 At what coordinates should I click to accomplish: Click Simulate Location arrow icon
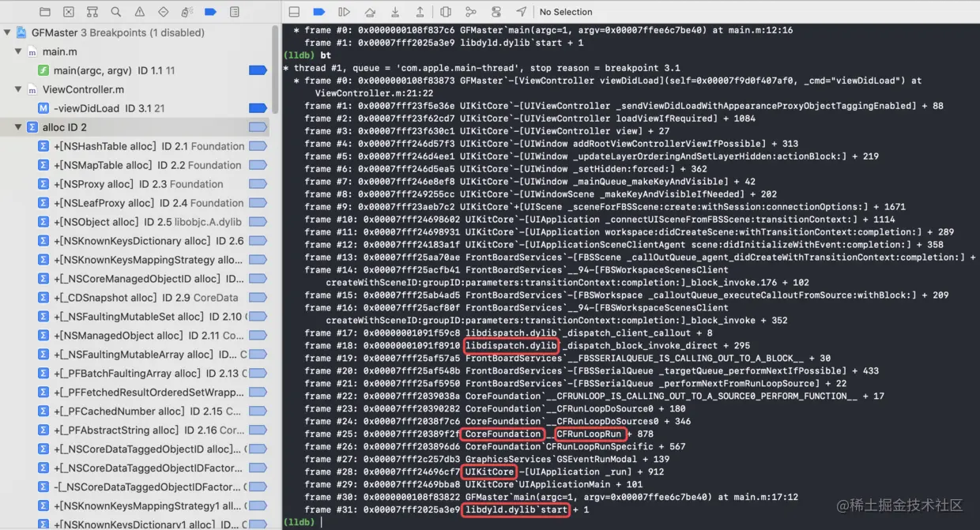pyautogui.click(x=522, y=12)
